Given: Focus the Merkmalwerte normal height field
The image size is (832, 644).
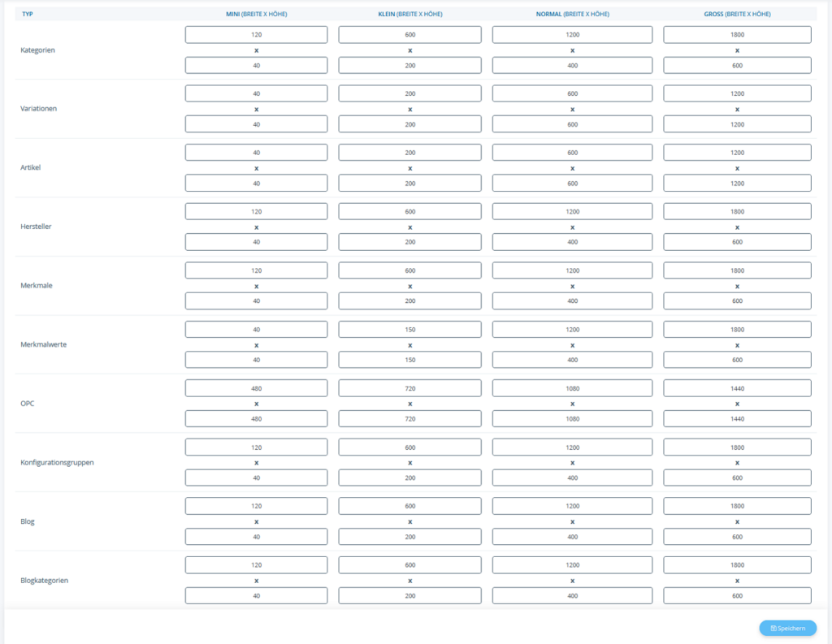Looking at the screenshot, I should (572, 360).
